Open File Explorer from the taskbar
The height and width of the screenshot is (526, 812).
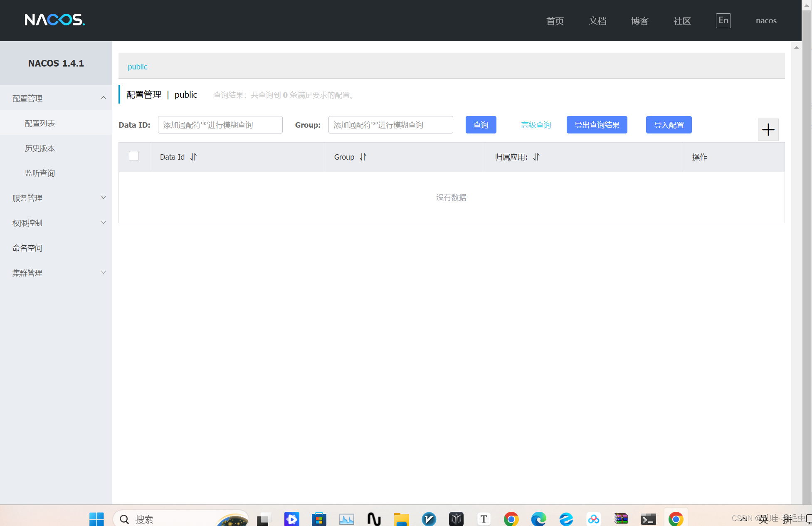pyautogui.click(x=401, y=519)
